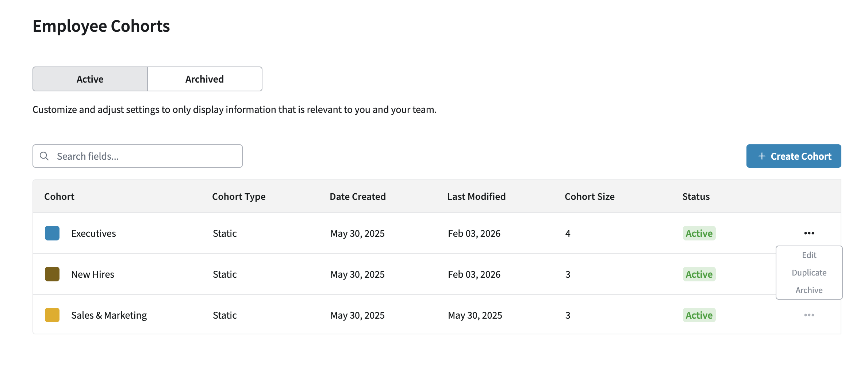Click the search magnifier icon

click(x=44, y=156)
